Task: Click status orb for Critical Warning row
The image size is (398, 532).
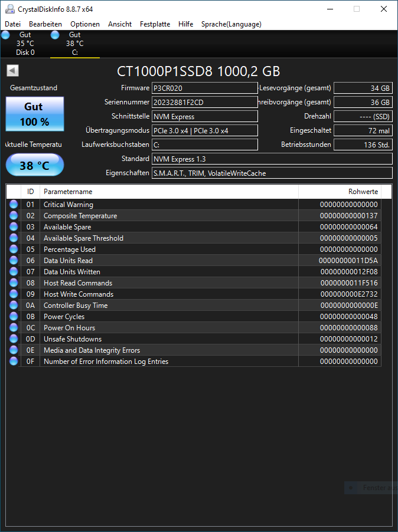Action: click(x=14, y=204)
